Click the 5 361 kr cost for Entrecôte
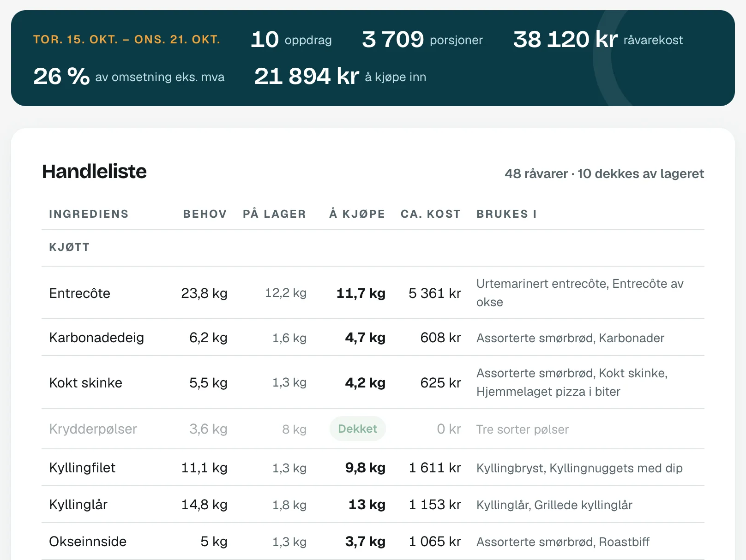 435,293
